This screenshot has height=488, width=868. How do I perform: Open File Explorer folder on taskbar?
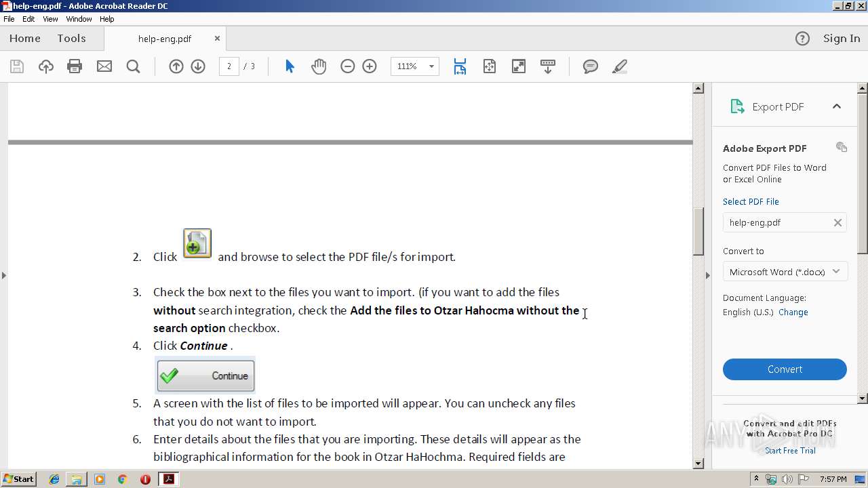[x=77, y=479]
